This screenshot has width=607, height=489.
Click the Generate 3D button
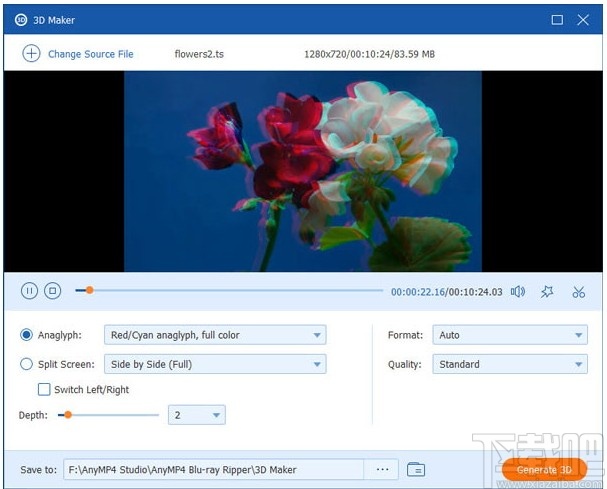tap(544, 470)
